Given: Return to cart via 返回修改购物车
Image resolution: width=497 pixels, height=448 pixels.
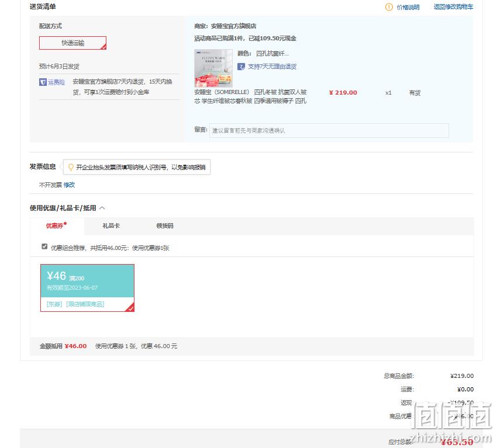Looking at the screenshot, I should click(x=453, y=7).
